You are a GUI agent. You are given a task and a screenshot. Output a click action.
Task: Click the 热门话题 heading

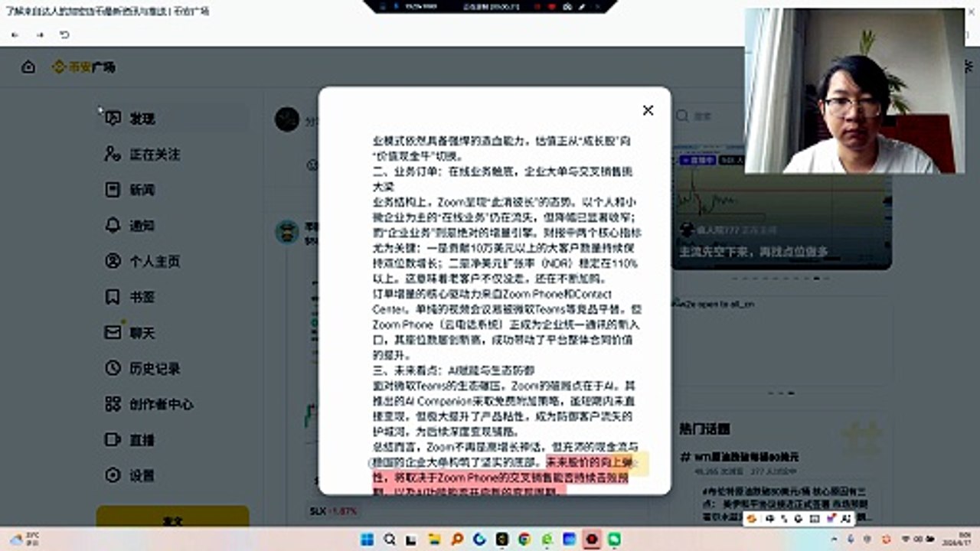pyautogui.click(x=704, y=429)
